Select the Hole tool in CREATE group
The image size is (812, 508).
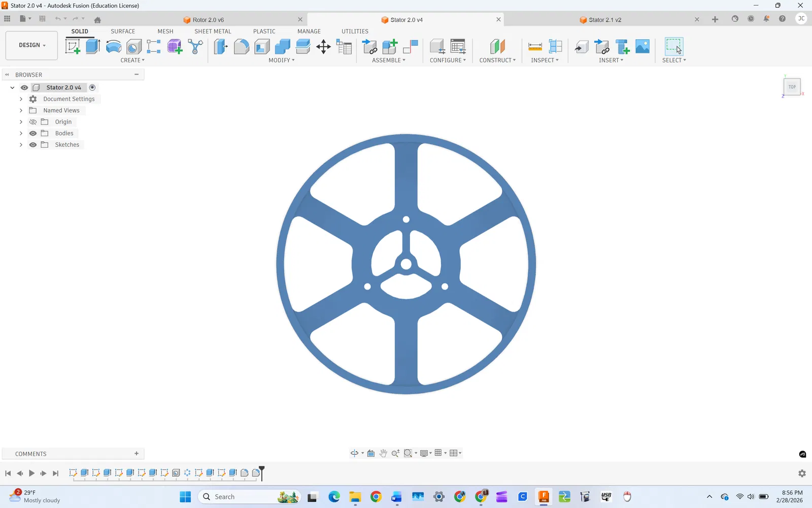click(x=133, y=47)
